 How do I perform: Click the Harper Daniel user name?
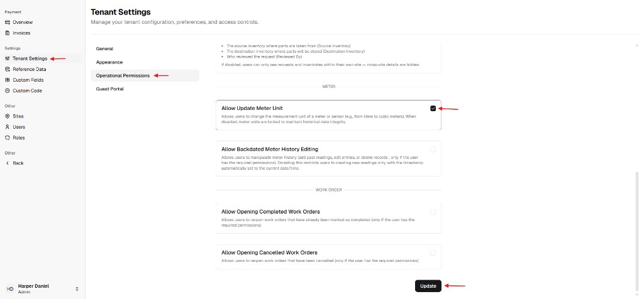(x=34, y=286)
